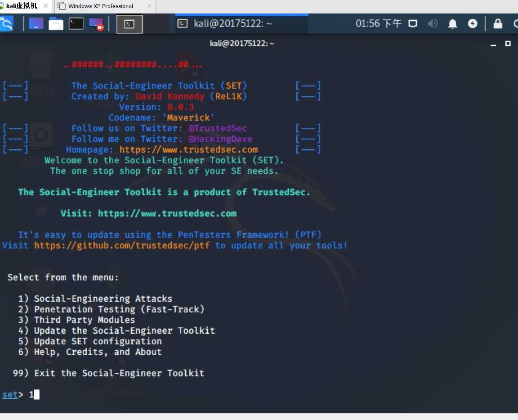This screenshot has width=518, height=420.
Task: Click the set> prompt input line
Action: [x=21, y=394]
